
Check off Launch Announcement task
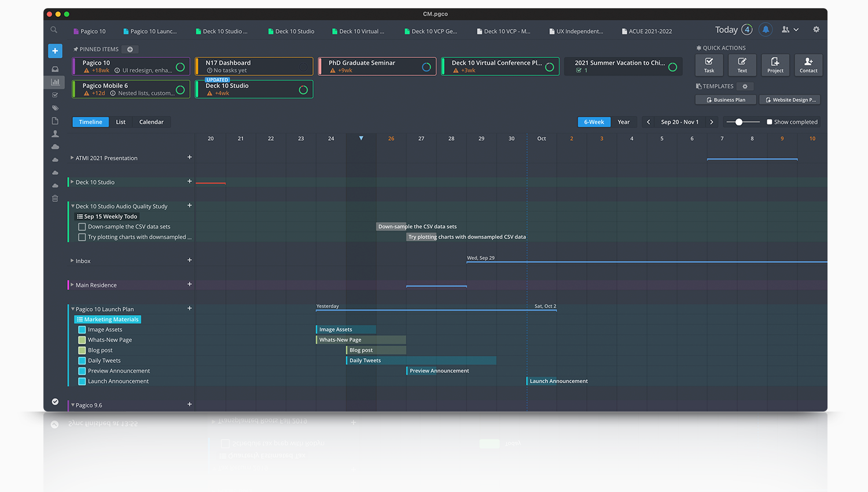(x=82, y=381)
